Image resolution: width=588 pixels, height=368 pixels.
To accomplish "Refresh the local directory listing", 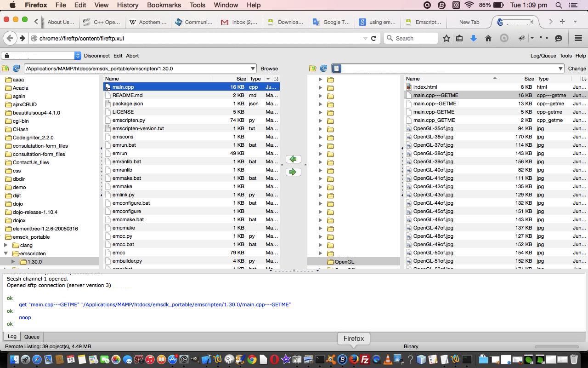I will (x=16, y=69).
